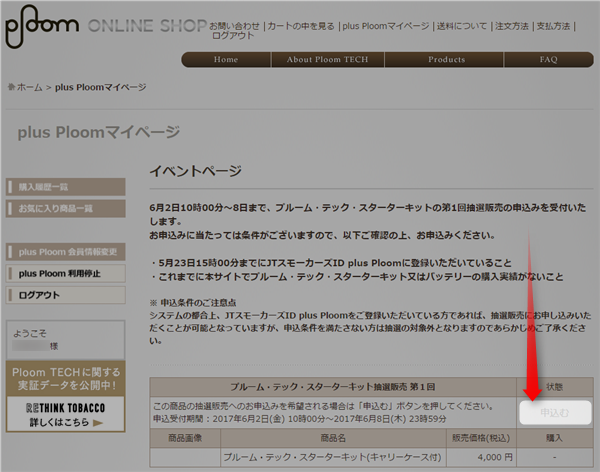This screenshot has height=472, width=600.
Task: Click RETHINK TOBACCO 詳しくはこちら banner
Action: coord(65,414)
